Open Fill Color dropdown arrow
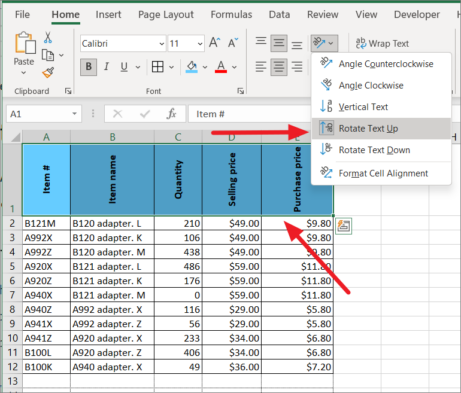The height and width of the screenshot is (393, 461). [x=205, y=67]
